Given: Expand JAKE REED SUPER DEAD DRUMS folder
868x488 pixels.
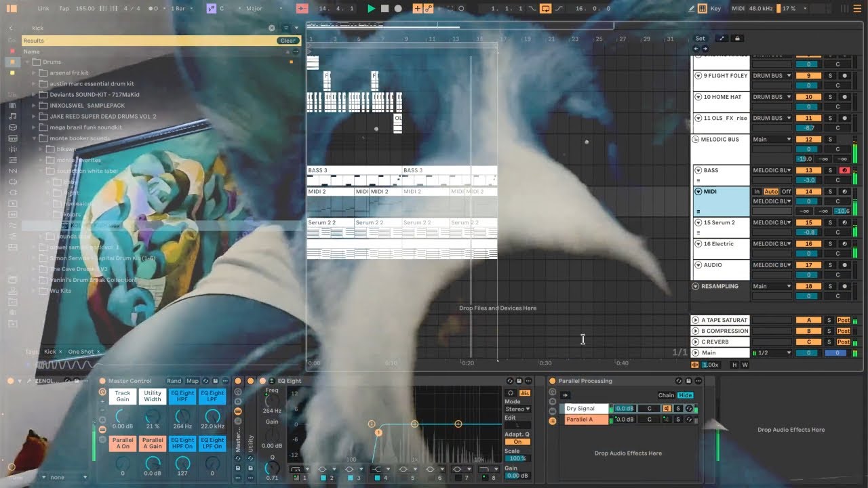Looking at the screenshot, I should click(x=35, y=117).
